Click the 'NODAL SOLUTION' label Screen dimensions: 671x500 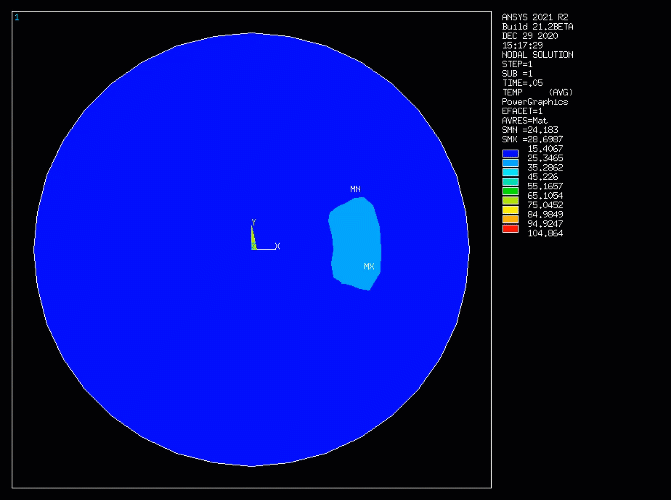point(537,55)
